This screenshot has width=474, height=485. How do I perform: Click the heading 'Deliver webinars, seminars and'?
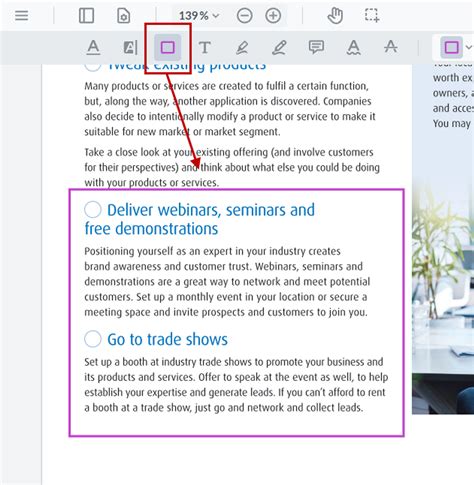click(x=211, y=210)
